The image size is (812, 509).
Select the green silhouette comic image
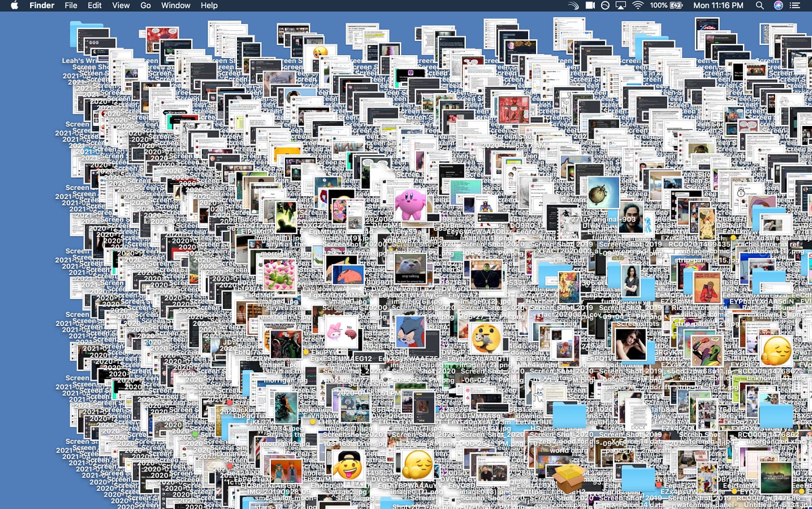click(x=286, y=217)
